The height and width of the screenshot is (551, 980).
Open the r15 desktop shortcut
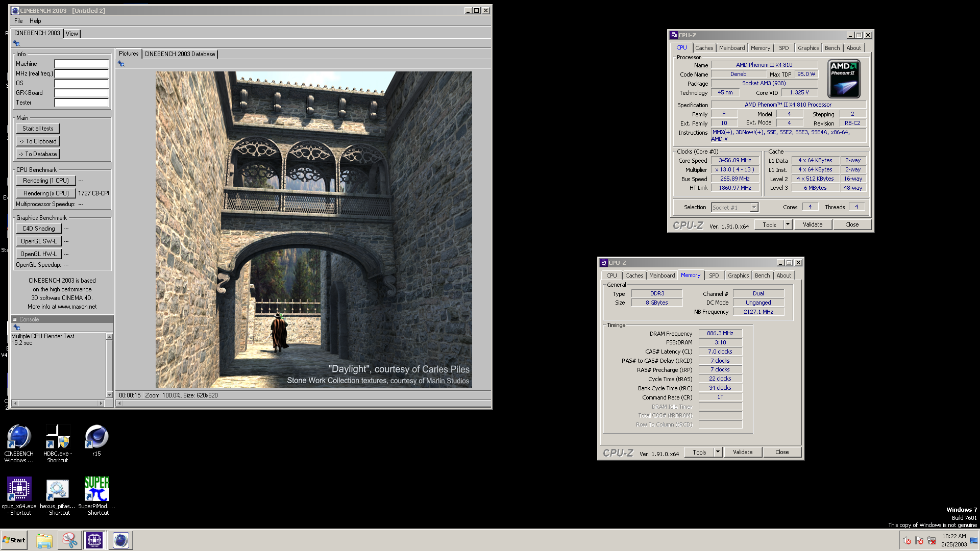pos(96,440)
